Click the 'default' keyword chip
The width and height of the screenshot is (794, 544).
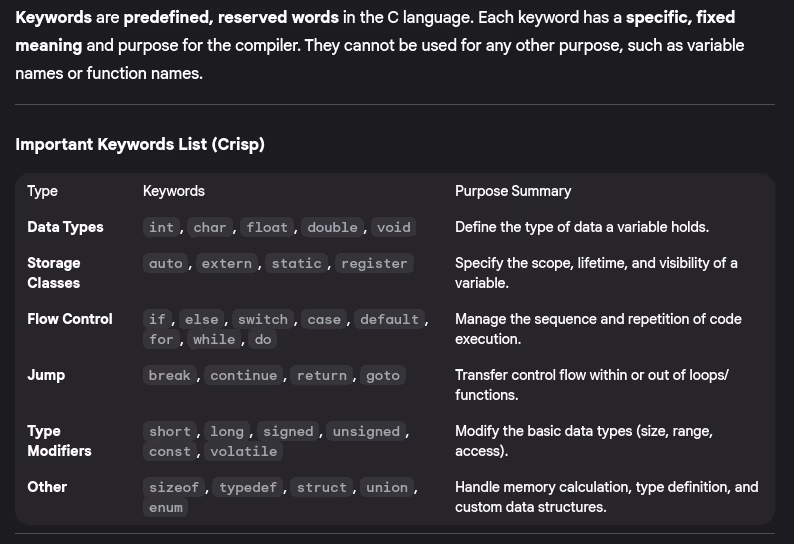(x=389, y=319)
